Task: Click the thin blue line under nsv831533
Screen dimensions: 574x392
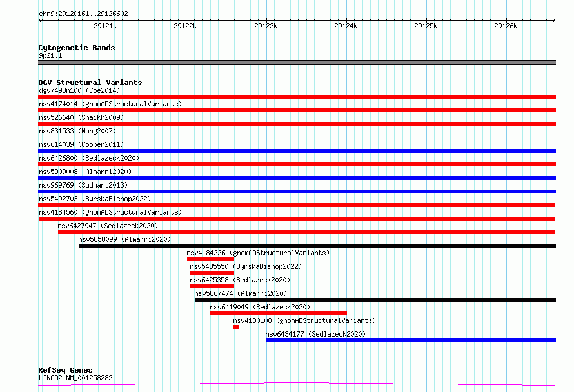Action: tap(297, 137)
